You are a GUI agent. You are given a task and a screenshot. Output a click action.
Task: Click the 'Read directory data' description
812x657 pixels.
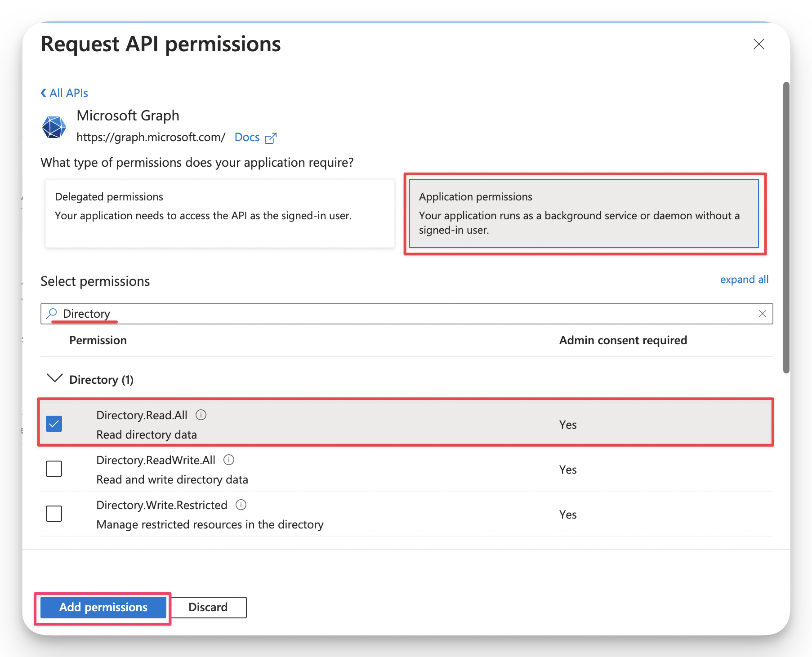click(x=147, y=435)
